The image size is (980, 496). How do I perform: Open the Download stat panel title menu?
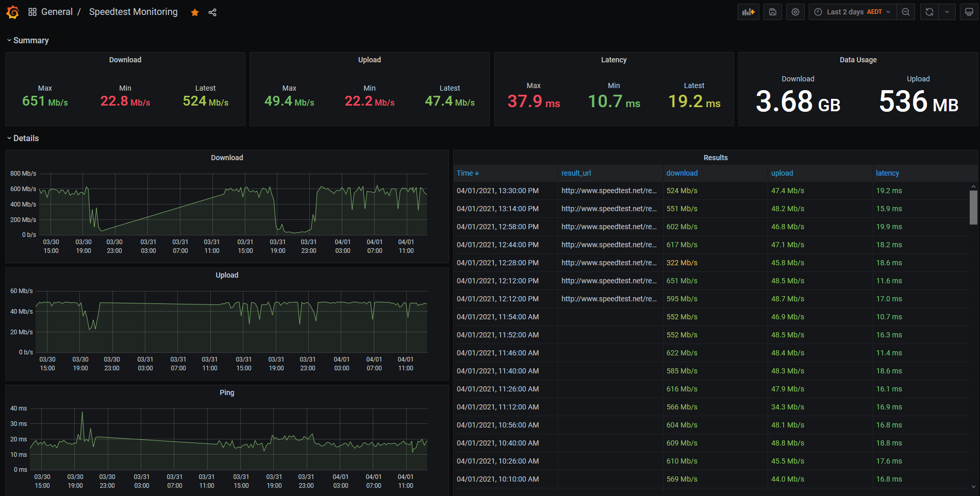pyautogui.click(x=125, y=60)
